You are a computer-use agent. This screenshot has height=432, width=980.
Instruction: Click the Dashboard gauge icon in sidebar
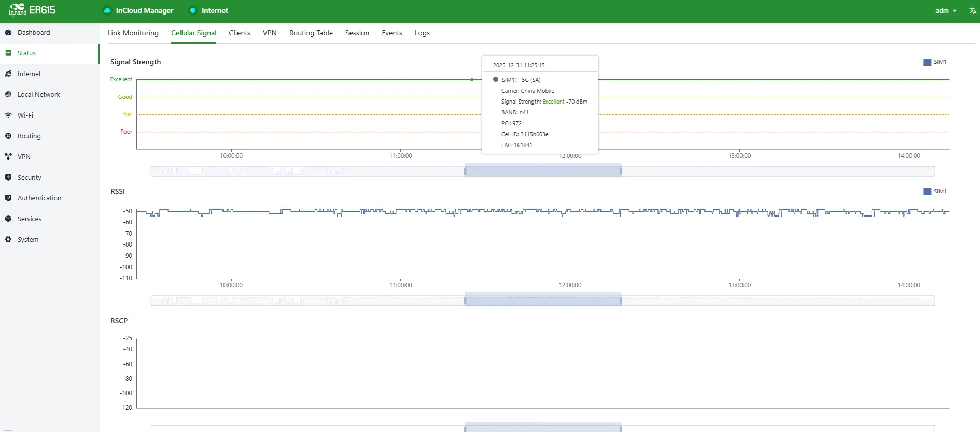click(8, 32)
